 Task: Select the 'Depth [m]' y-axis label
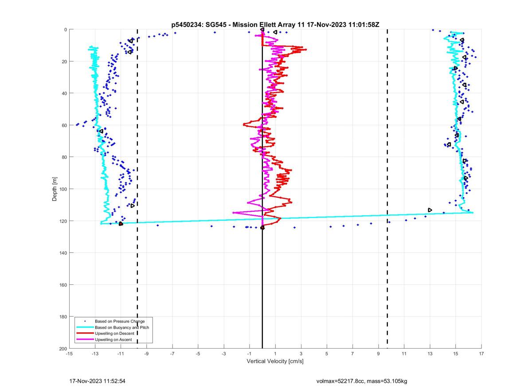(55, 189)
